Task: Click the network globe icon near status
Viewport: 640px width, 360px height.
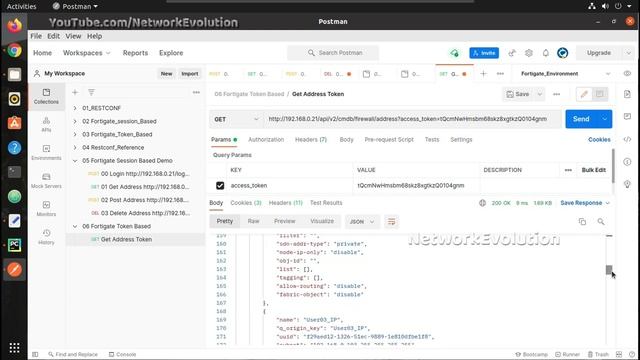Action: pos(482,203)
